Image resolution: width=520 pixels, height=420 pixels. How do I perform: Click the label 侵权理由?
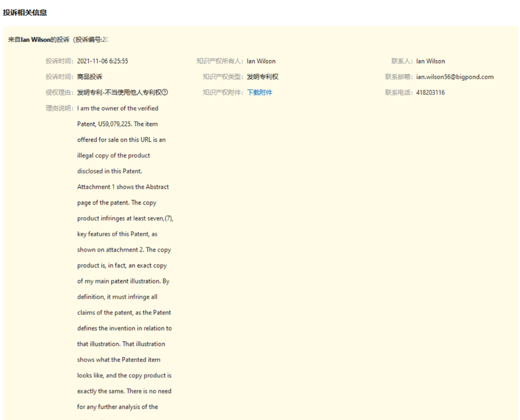[60, 92]
